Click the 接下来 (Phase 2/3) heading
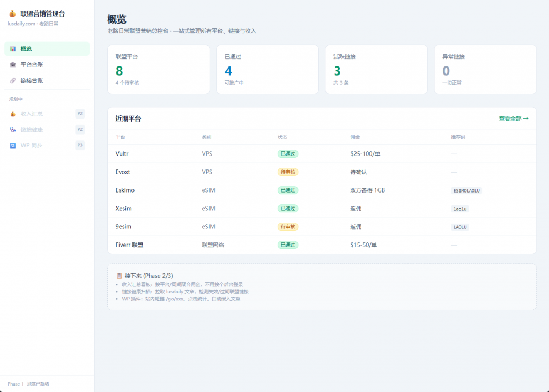Image resolution: width=549 pixels, height=392 pixels. pos(149,276)
